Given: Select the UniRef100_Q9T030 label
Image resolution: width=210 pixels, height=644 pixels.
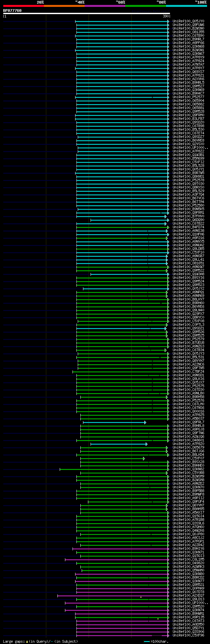Looking at the screenshot, I should (x=188, y=184).
